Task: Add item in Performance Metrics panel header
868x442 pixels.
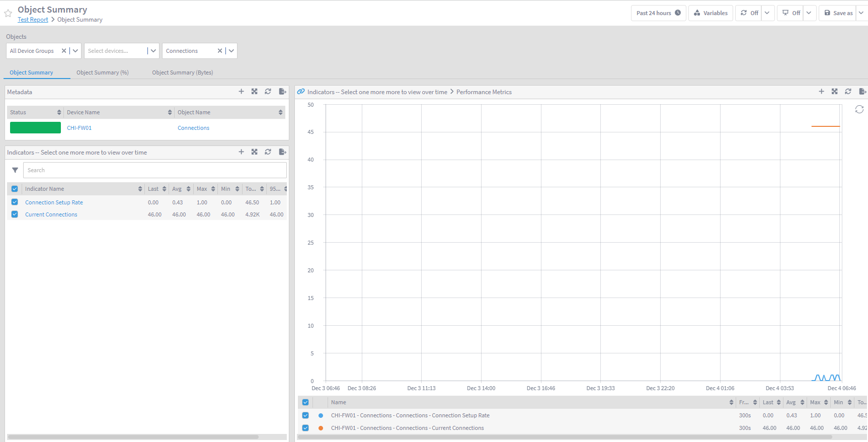Action: pos(821,92)
